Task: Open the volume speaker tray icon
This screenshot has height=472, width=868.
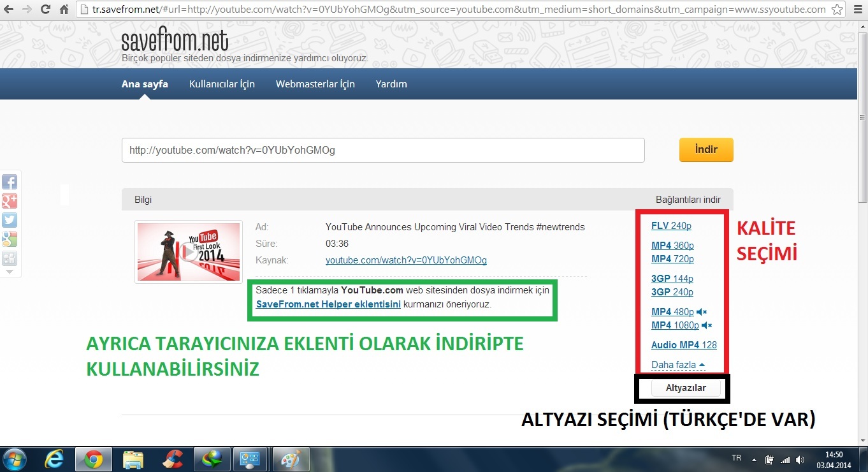Action: pyautogui.click(x=800, y=459)
